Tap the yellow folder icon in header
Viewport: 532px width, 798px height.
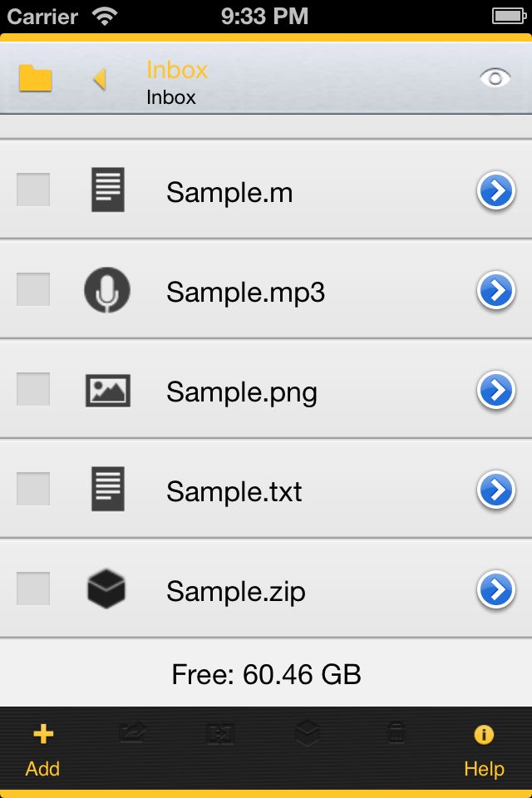[x=35, y=78]
